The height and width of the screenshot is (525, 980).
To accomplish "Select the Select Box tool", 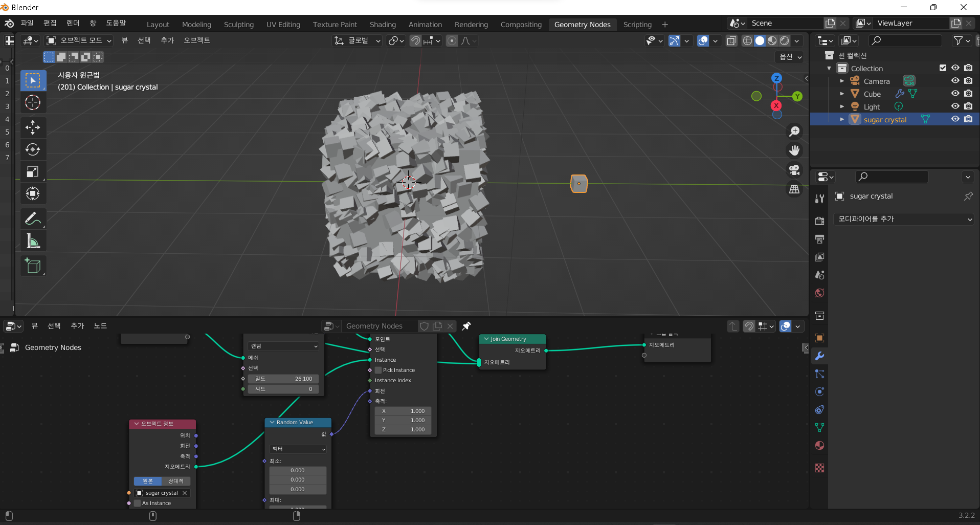I will pyautogui.click(x=33, y=80).
